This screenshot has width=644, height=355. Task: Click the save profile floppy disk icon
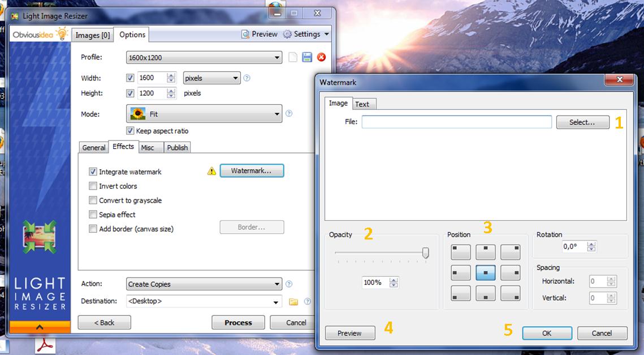point(307,57)
